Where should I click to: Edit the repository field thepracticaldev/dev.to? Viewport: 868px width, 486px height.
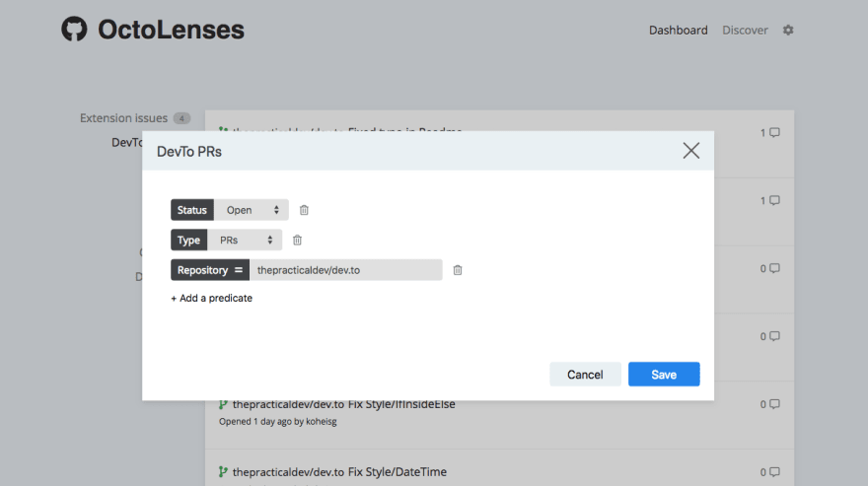coord(346,270)
